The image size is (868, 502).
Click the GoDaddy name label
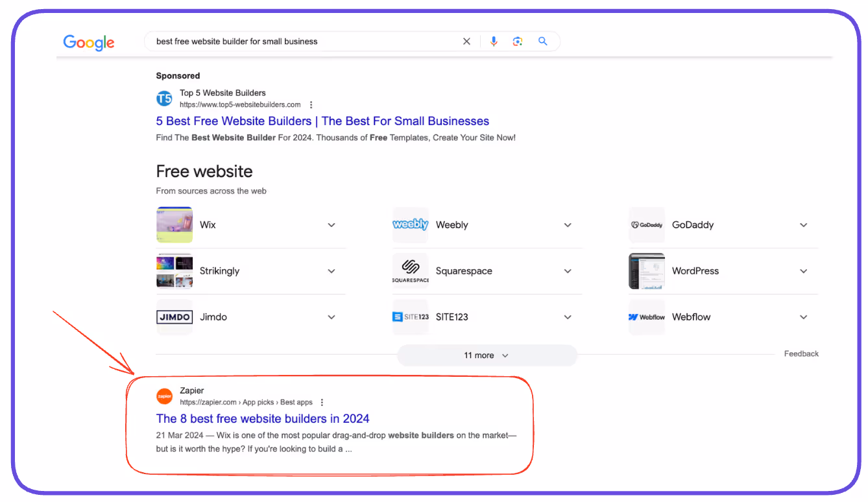(693, 225)
